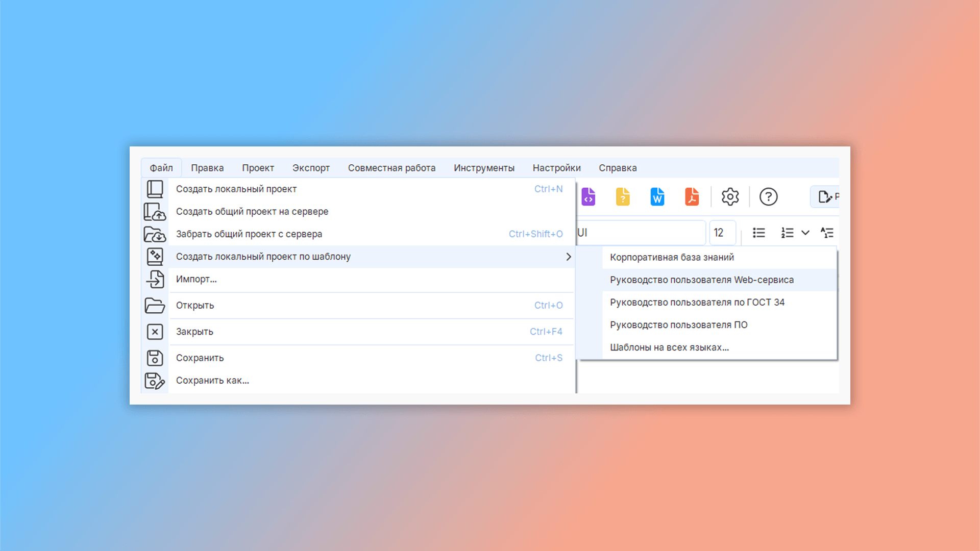Click the outdent list icon
The height and width of the screenshot is (551, 980).
827,233
